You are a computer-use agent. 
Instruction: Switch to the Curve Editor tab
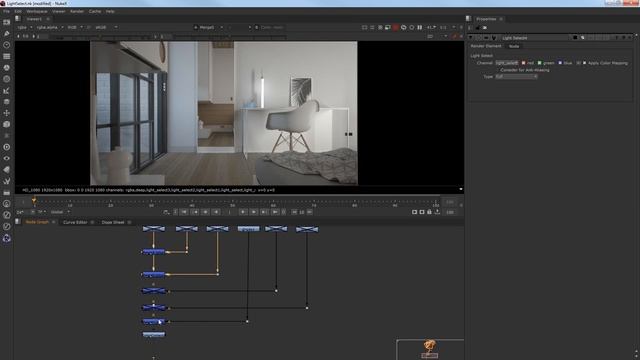click(x=75, y=222)
